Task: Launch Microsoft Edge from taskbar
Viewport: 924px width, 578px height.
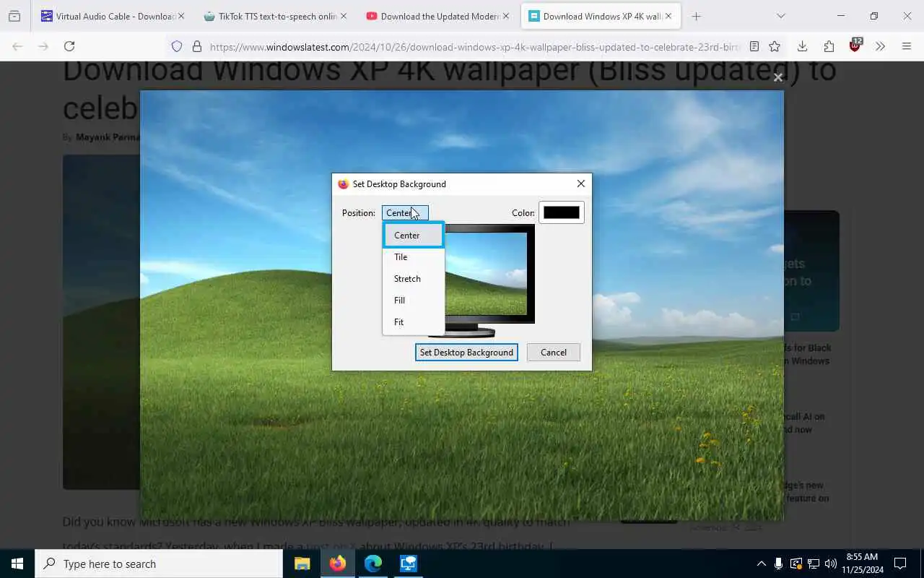Action: point(372,564)
